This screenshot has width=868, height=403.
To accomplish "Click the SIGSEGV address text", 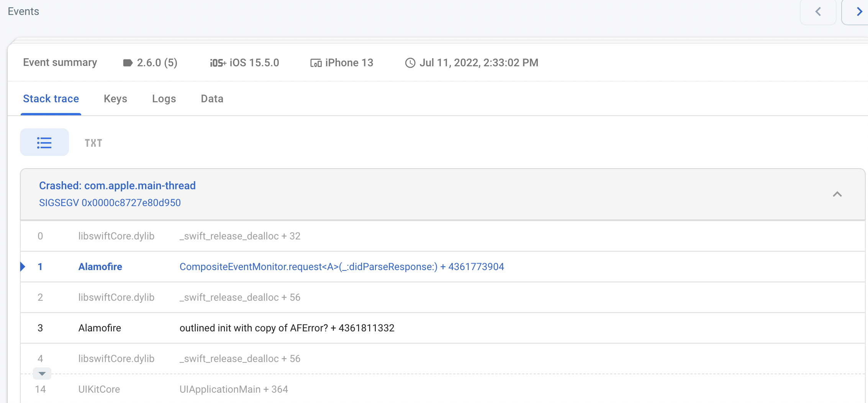I will pos(110,203).
